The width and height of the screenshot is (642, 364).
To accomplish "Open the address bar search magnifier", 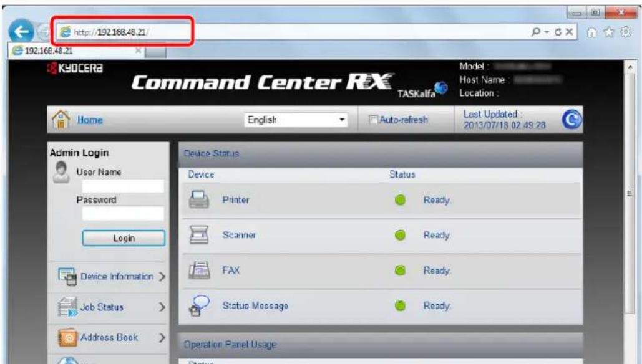I will click(535, 32).
